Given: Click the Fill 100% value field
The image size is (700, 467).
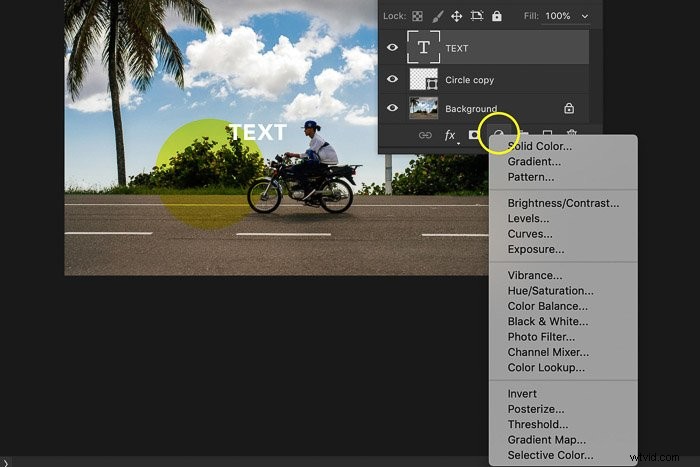Looking at the screenshot, I should [x=558, y=16].
